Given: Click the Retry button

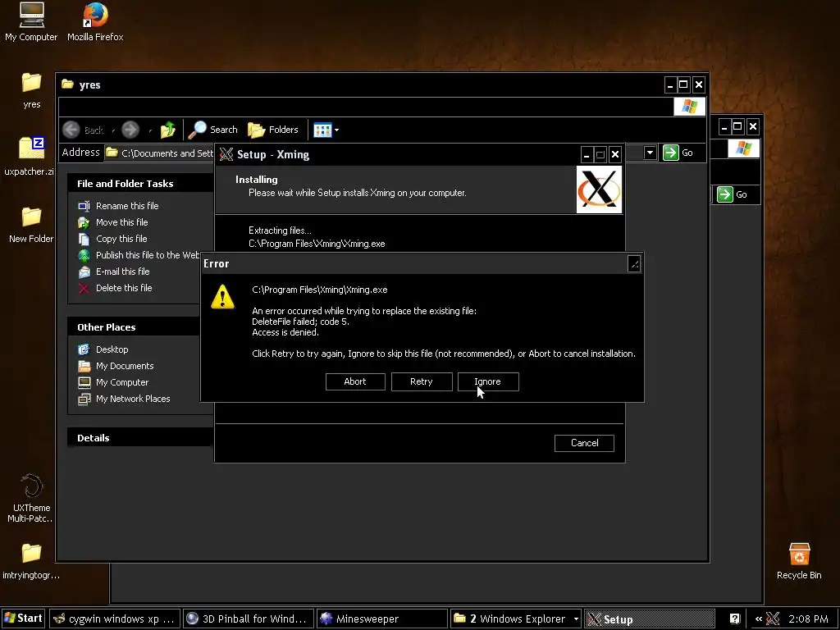Looking at the screenshot, I should click(x=422, y=381).
